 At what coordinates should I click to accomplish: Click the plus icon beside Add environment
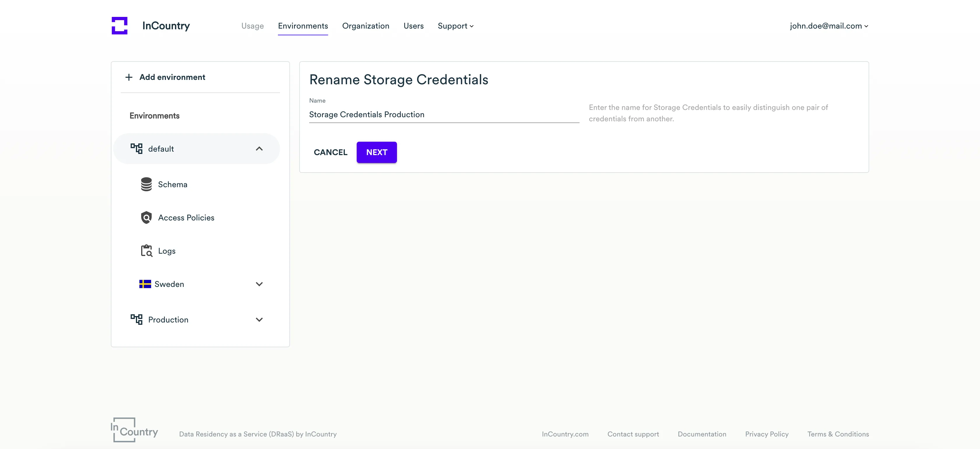[129, 77]
